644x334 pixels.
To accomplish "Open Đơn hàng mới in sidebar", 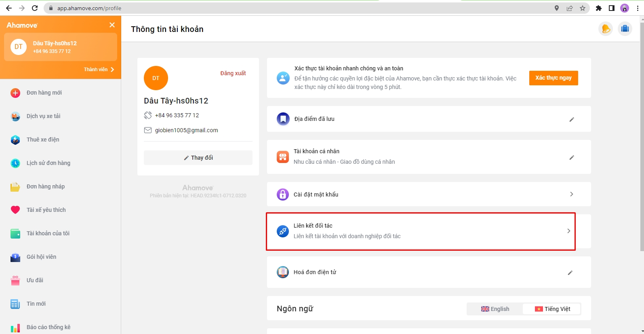I will pos(44,93).
